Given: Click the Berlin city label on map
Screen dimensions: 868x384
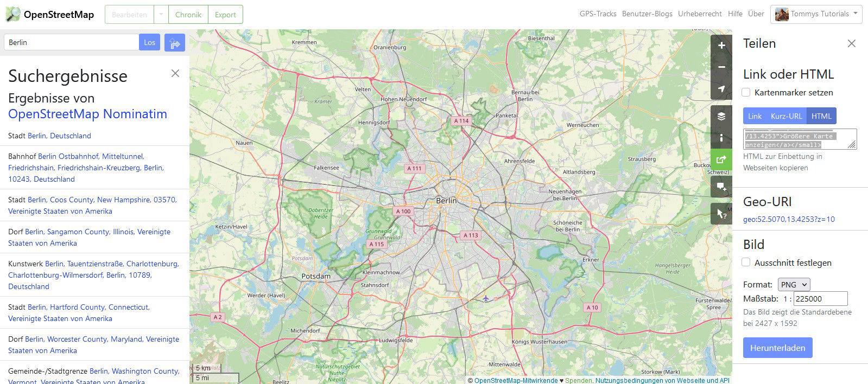Looking at the screenshot, I should (x=446, y=200).
